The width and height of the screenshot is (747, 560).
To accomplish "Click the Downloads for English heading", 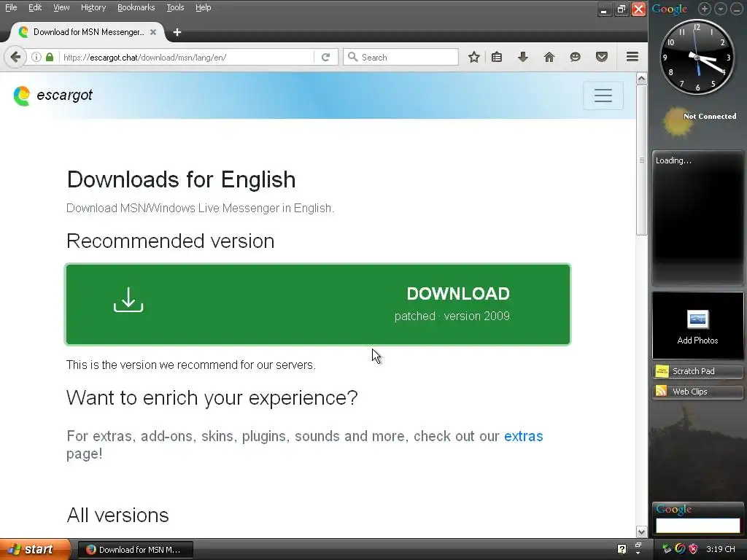I will click(x=181, y=179).
